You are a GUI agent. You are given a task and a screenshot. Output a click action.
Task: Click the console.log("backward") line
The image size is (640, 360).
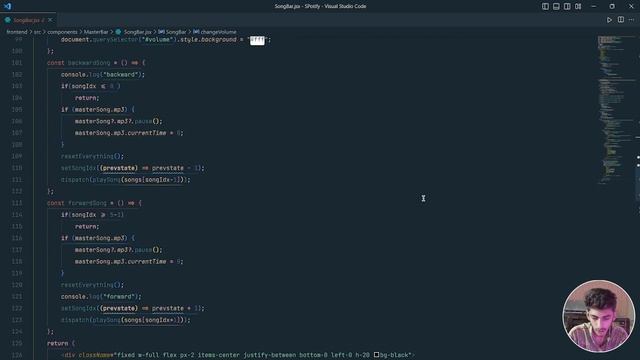tap(103, 75)
